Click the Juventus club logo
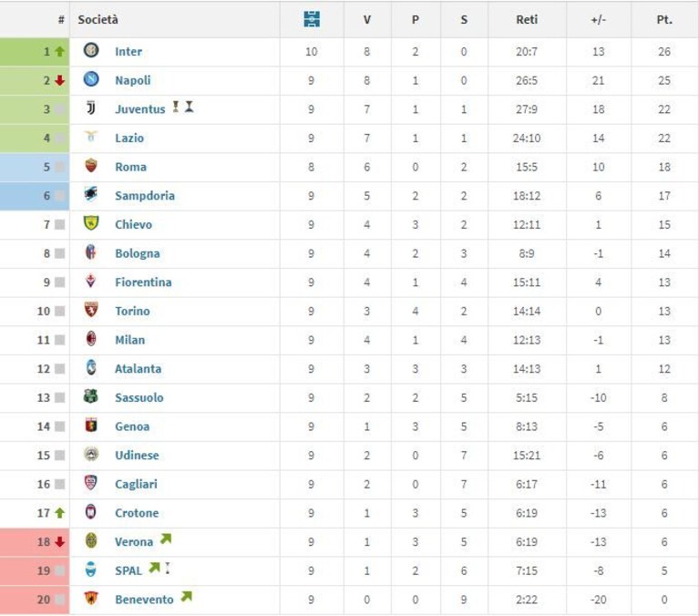Image resolution: width=699 pixels, height=616 pixels. pyautogui.click(x=91, y=108)
